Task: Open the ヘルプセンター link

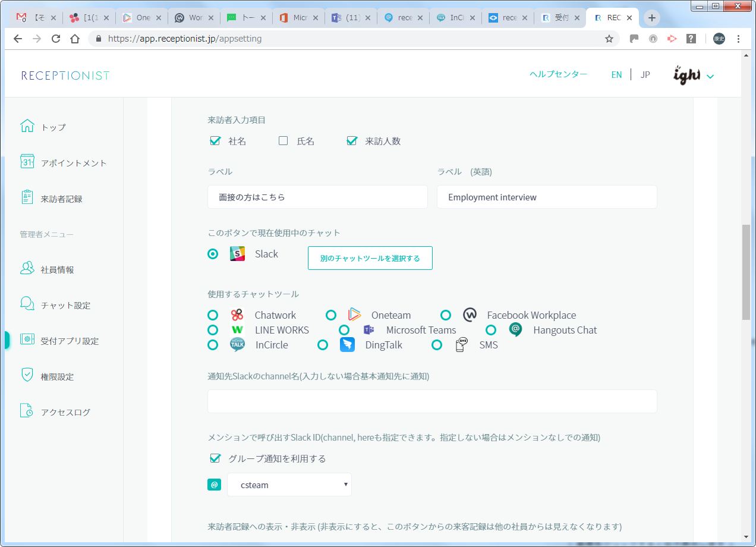Action: [558, 74]
